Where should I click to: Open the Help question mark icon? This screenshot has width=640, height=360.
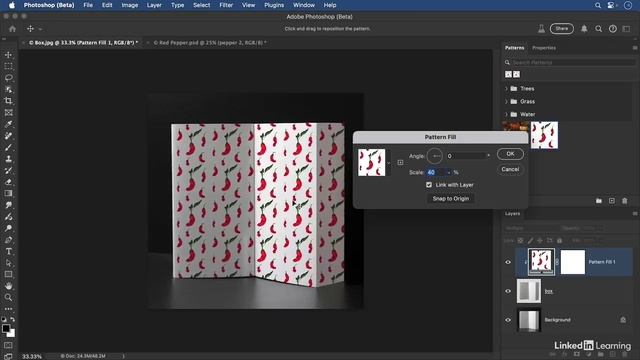[x=613, y=29]
